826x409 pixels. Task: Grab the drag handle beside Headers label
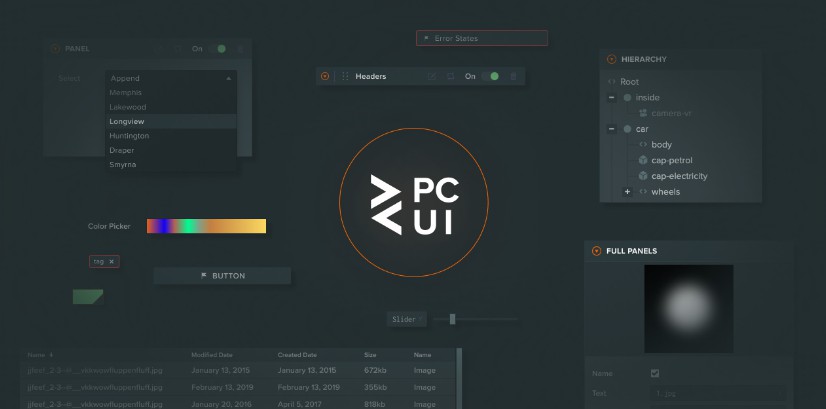[346, 76]
